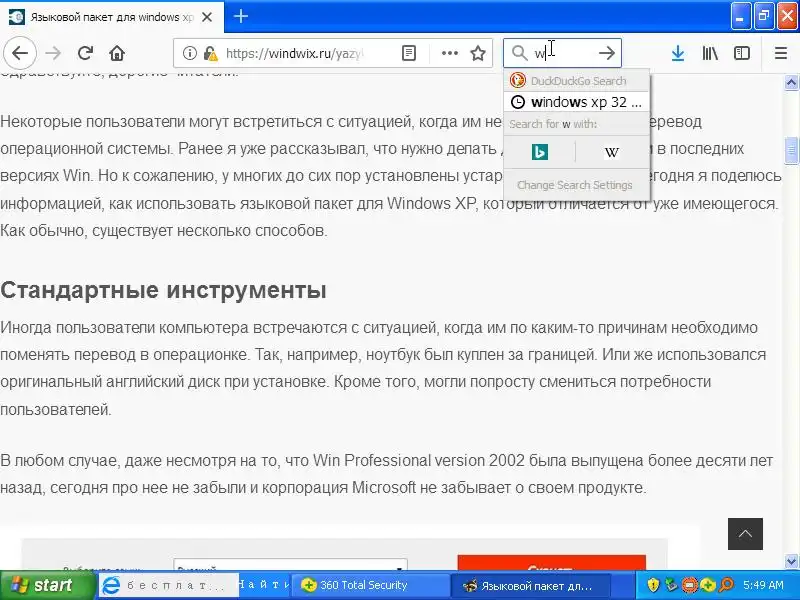This screenshot has width=800, height=600.
Task: Click scrollbar up arrow
Action: pos(791,82)
